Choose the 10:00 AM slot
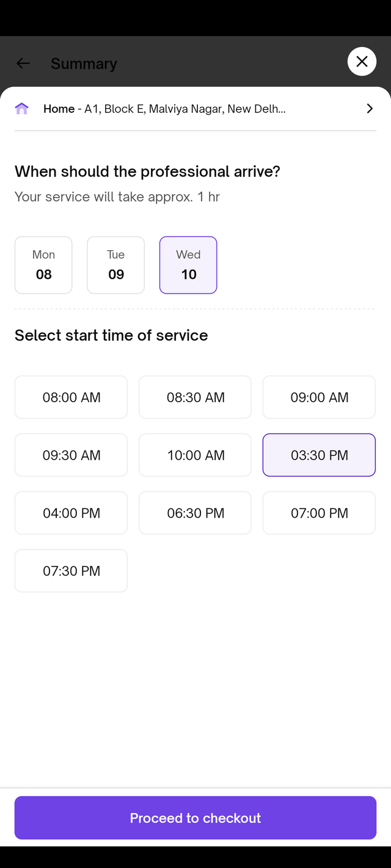The image size is (391, 868). point(195,455)
